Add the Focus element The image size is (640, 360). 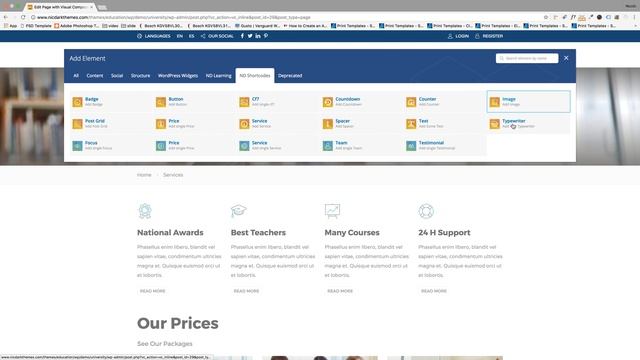click(110, 145)
